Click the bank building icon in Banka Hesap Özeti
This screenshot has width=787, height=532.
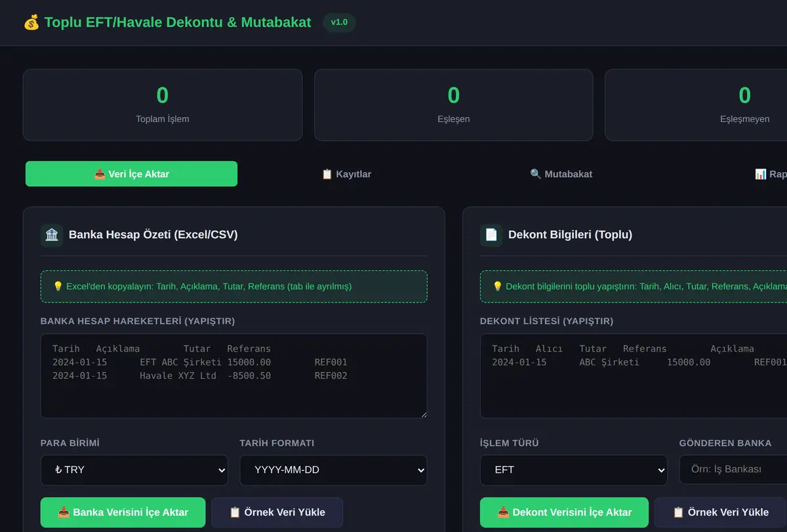(52, 235)
